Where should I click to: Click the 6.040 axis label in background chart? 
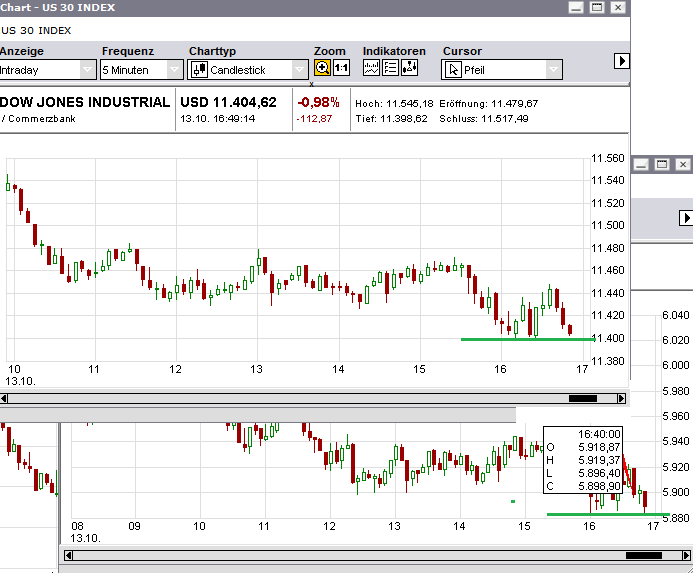pyautogui.click(x=676, y=315)
